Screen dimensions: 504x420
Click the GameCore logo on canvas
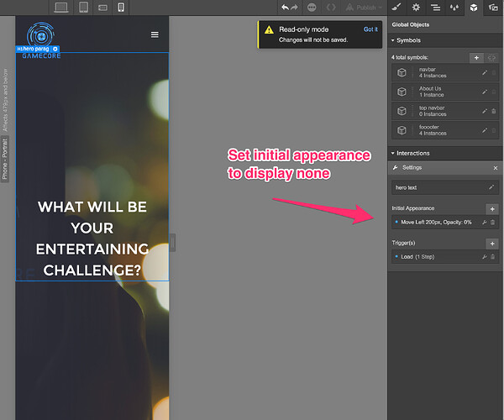pyautogui.click(x=41, y=40)
